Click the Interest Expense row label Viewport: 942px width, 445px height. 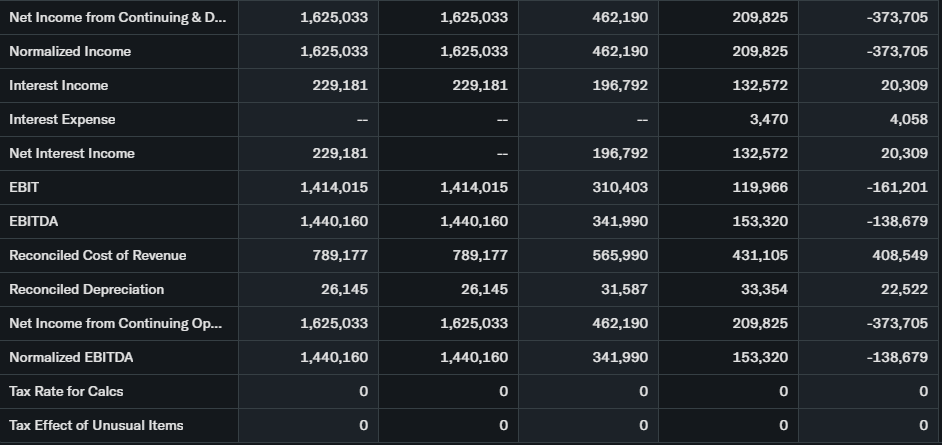tap(62, 120)
